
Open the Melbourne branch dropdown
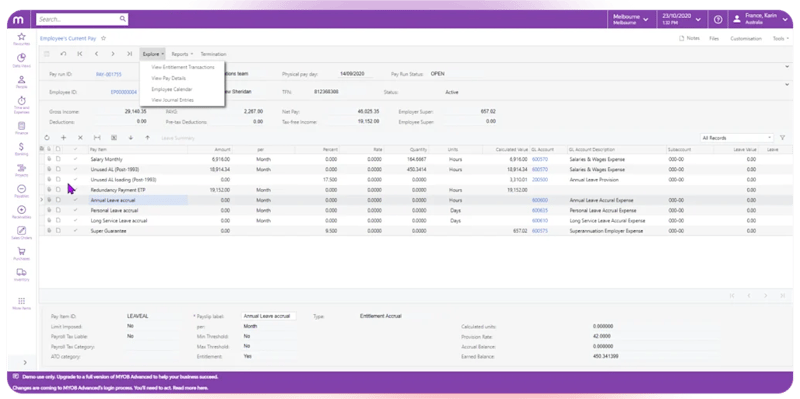631,19
